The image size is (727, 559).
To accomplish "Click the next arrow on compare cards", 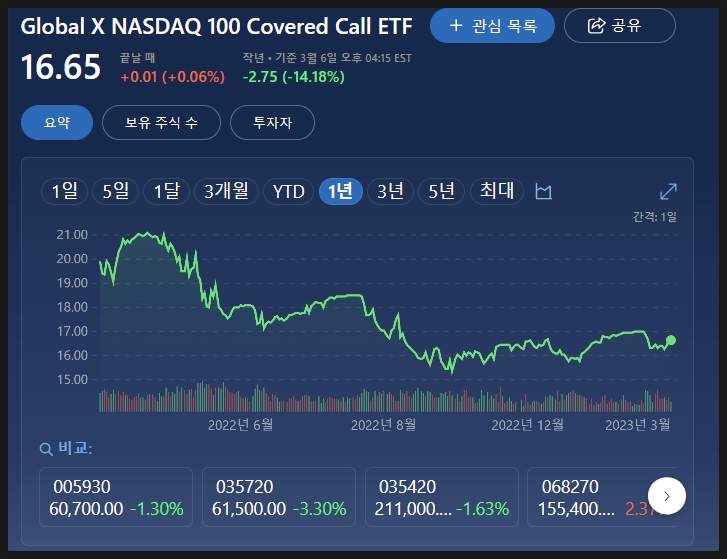I will [667, 496].
